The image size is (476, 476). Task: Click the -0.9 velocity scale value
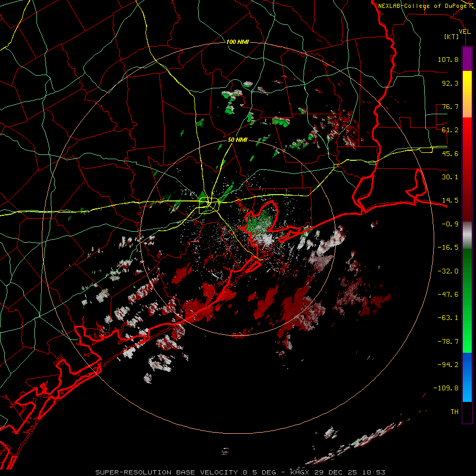(450, 224)
